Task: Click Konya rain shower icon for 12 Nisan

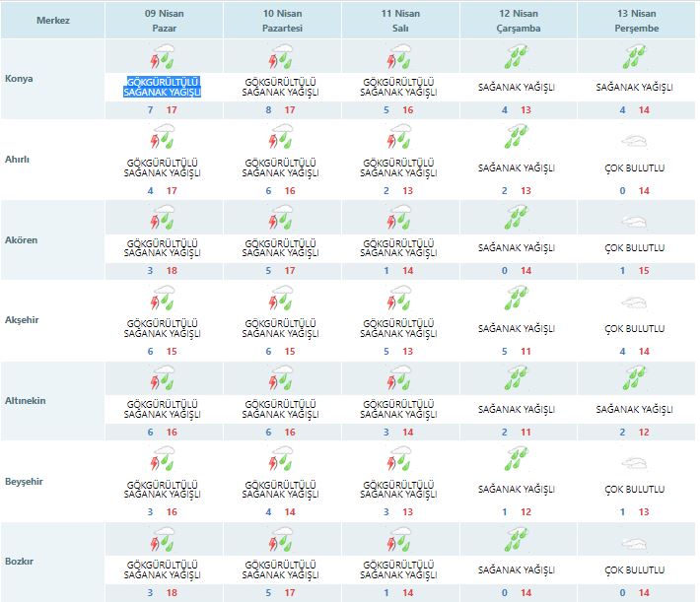Action: tap(517, 57)
